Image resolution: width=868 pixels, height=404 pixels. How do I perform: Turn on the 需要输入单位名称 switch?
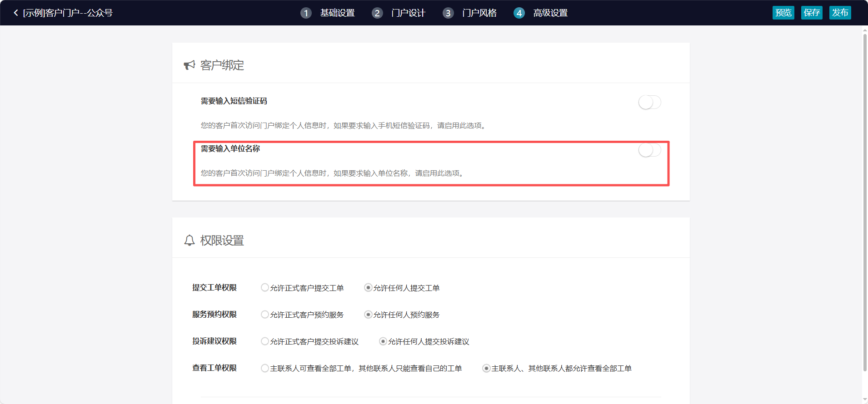pos(649,150)
